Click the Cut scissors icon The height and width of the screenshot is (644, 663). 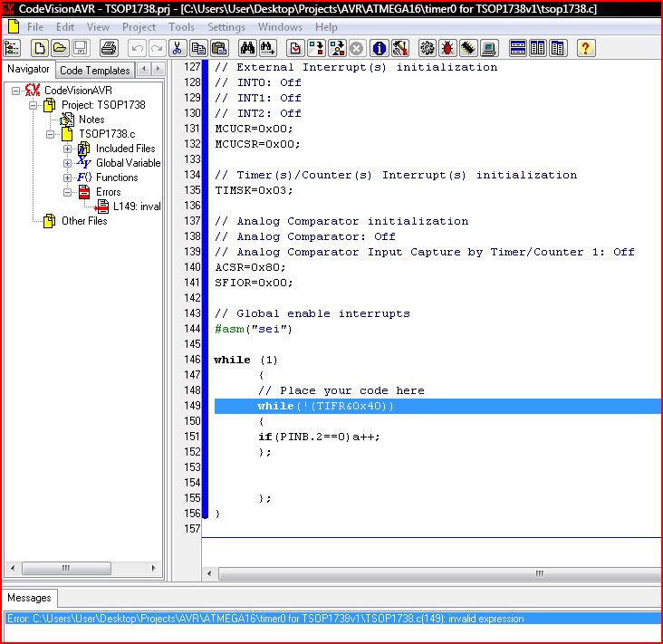(178, 48)
